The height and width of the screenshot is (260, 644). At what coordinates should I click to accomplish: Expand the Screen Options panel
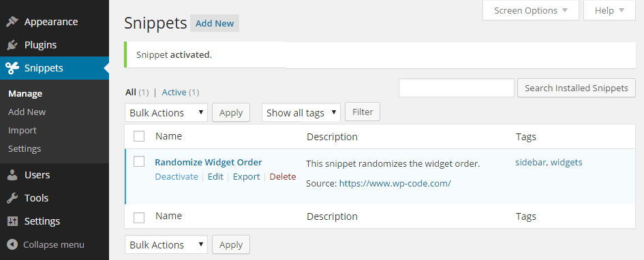click(x=531, y=10)
